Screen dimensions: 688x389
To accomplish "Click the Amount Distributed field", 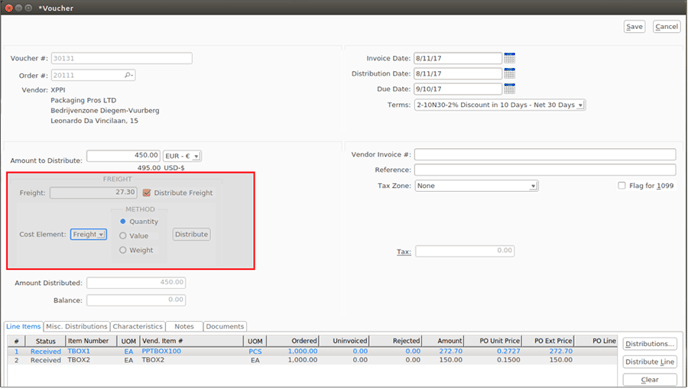I will pos(136,282).
